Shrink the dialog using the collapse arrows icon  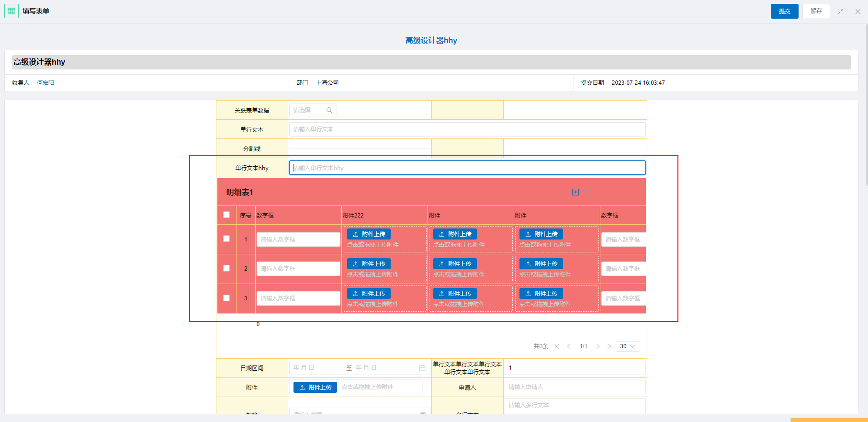pyautogui.click(x=841, y=11)
